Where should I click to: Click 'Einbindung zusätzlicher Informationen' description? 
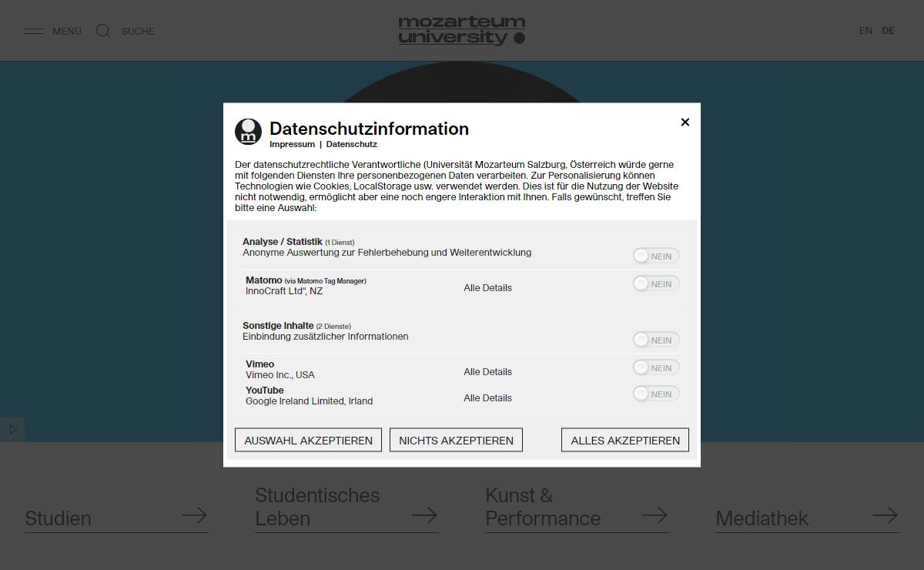tap(326, 337)
